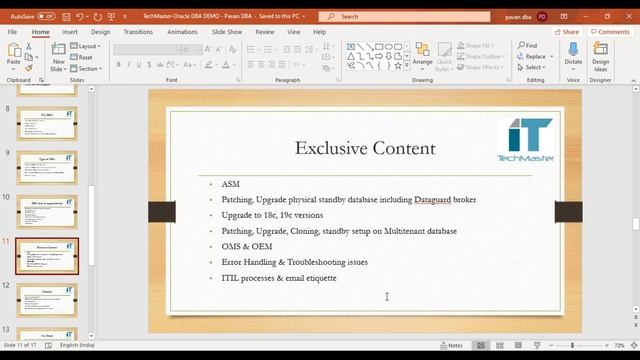Viewport: 640px width, 360px height.
Task: Open the Review tab
Action: [264, 32]
